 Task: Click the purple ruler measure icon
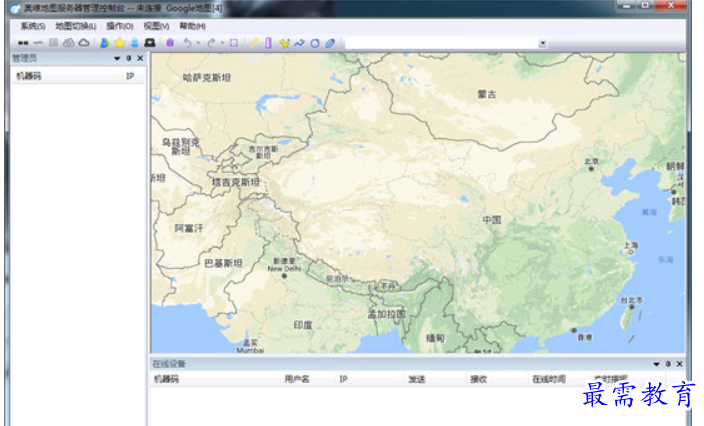pyautogui.click(x=268, y=43)
